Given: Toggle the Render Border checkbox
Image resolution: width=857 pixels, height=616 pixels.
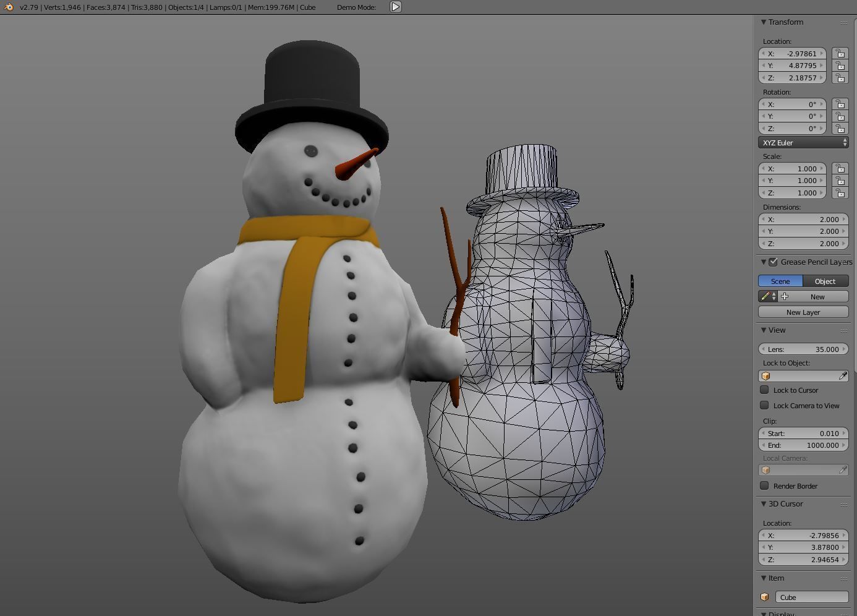Looking at the screenshot, I should (764, 486).
